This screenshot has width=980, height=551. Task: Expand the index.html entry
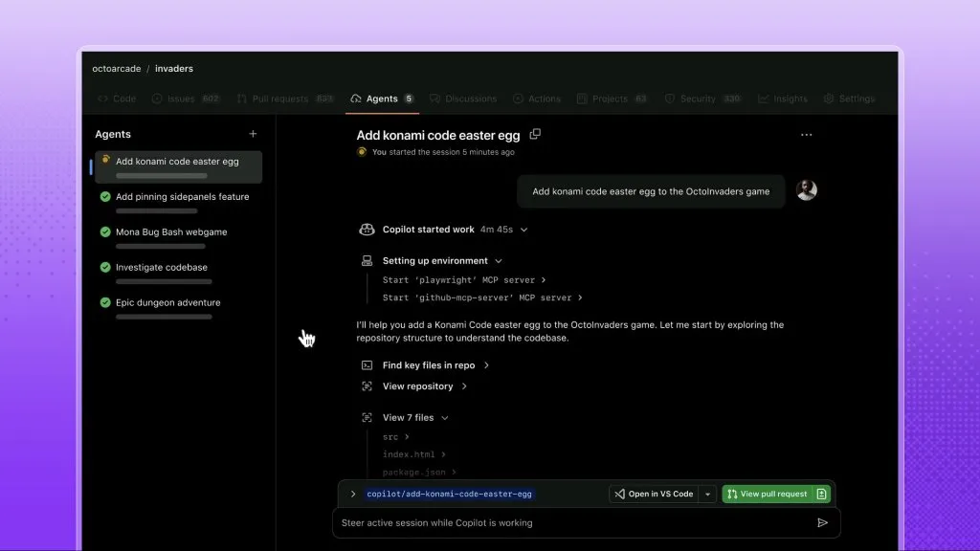443,454
